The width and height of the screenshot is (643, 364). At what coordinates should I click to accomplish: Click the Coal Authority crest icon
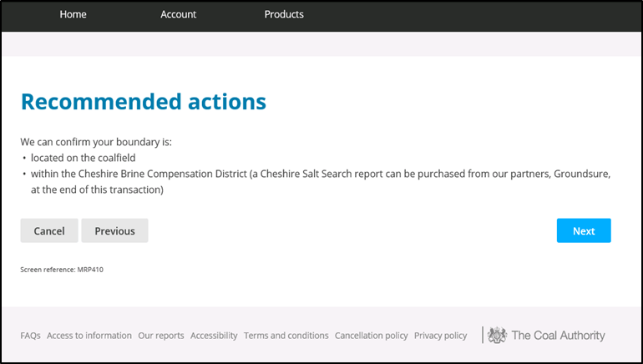tap(497, 336)
